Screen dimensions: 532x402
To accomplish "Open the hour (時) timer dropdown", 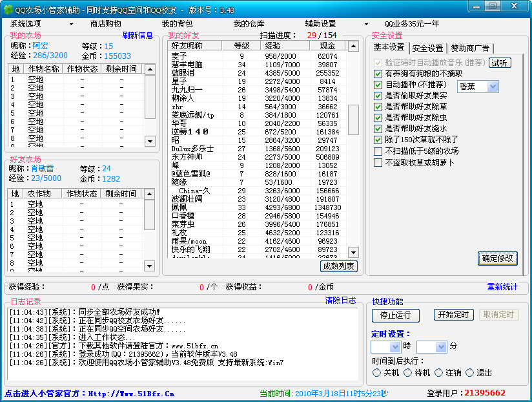I will pos(395,347).
